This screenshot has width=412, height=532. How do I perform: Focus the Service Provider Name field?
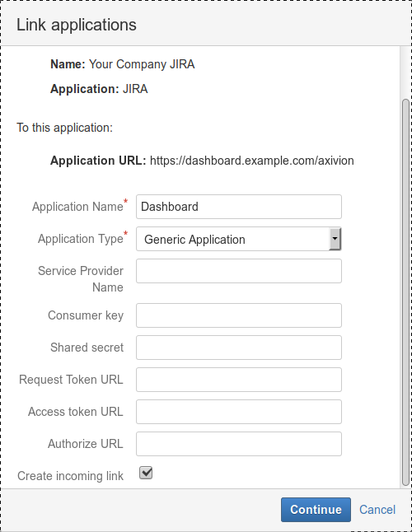(x=239, y=271)
